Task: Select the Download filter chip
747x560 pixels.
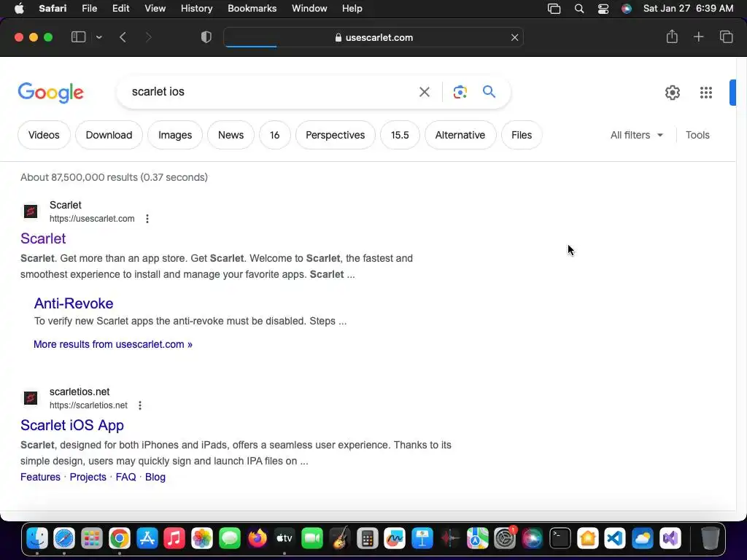Action: 109,135
